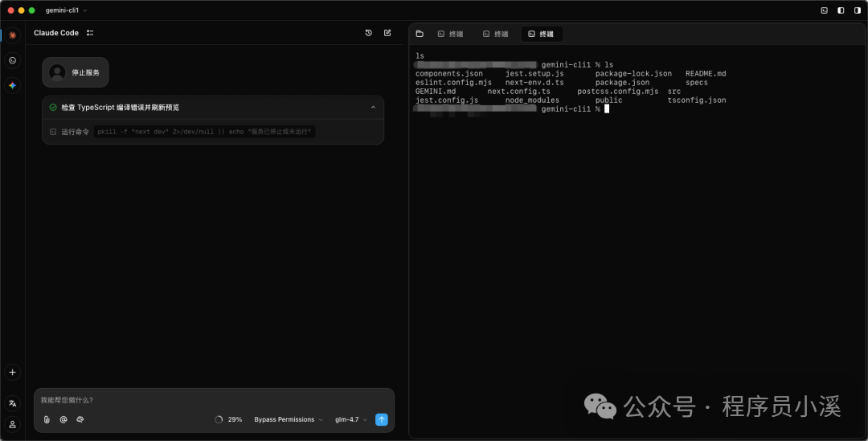Open the user account icon in sidebar
The width and height of the screenshot is (868, 441).
point(12,424)
